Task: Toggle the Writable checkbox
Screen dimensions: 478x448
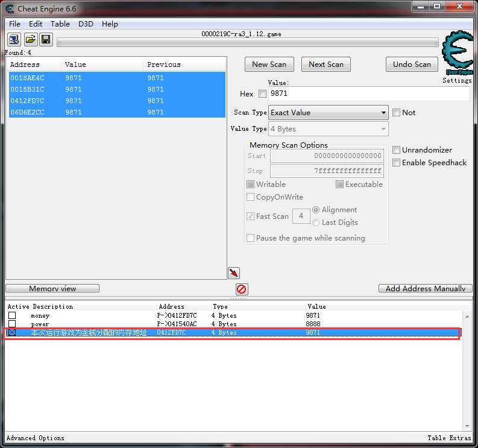Action: 250,184
